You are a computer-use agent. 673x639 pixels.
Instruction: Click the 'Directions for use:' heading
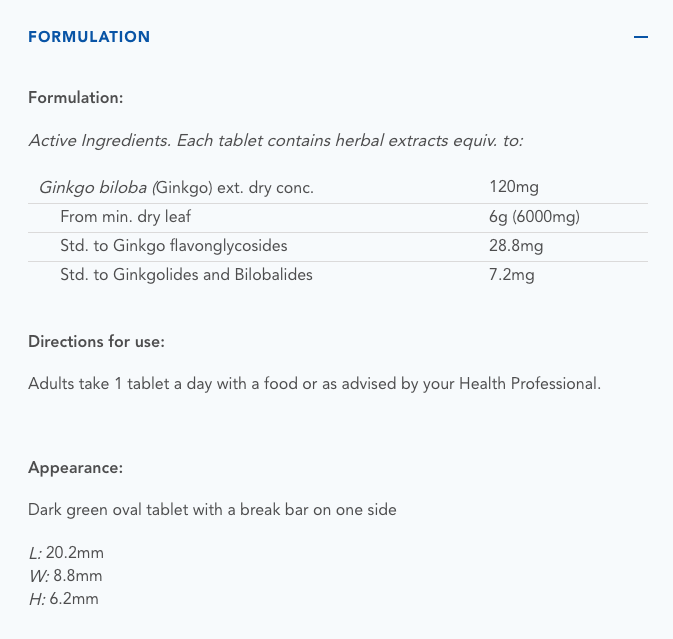pyautogui.click(x=96, y=341)
